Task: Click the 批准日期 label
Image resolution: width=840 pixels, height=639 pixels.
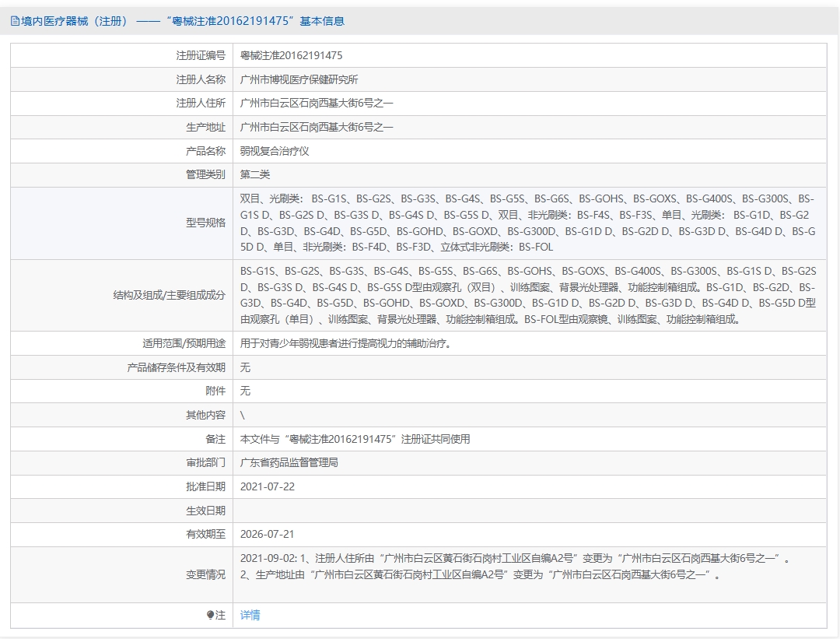Action: tap(205, 487)
